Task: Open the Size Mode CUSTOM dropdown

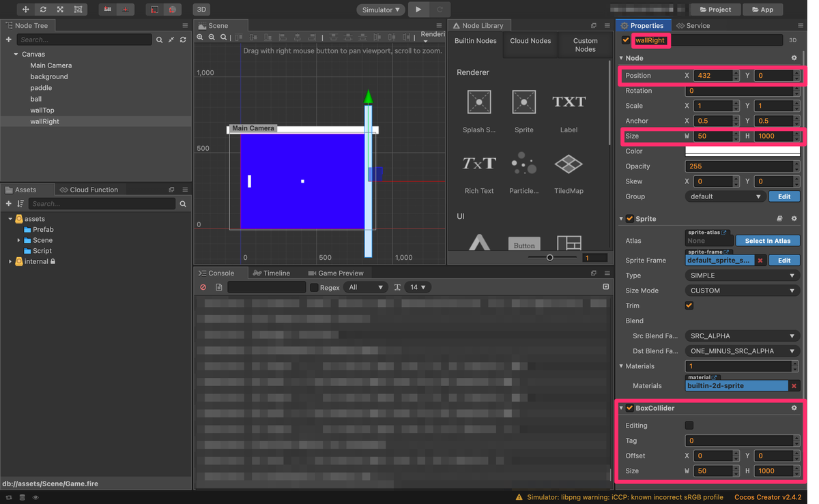Action: click(x=743, y=291)
